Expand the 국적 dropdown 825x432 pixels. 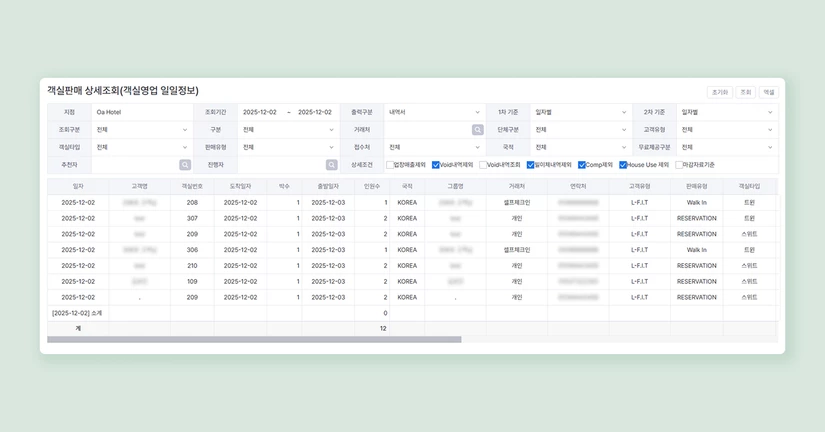click(x=581, y=147)
